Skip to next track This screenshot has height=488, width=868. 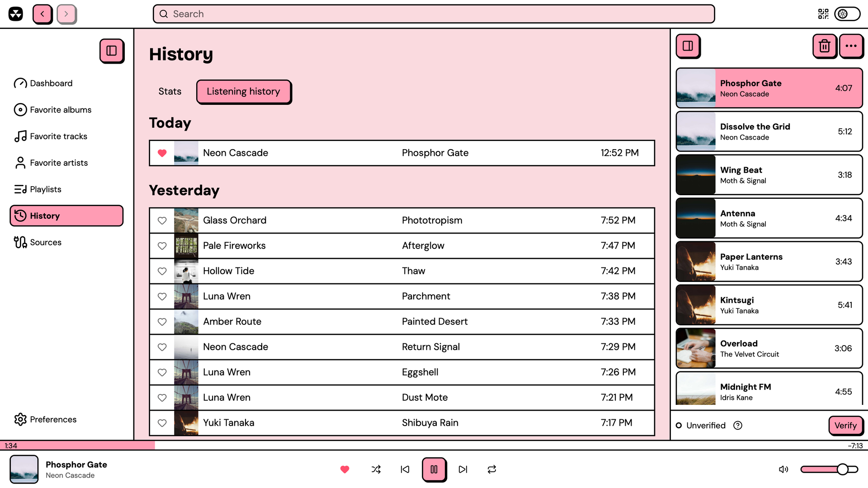coord(463,469)
